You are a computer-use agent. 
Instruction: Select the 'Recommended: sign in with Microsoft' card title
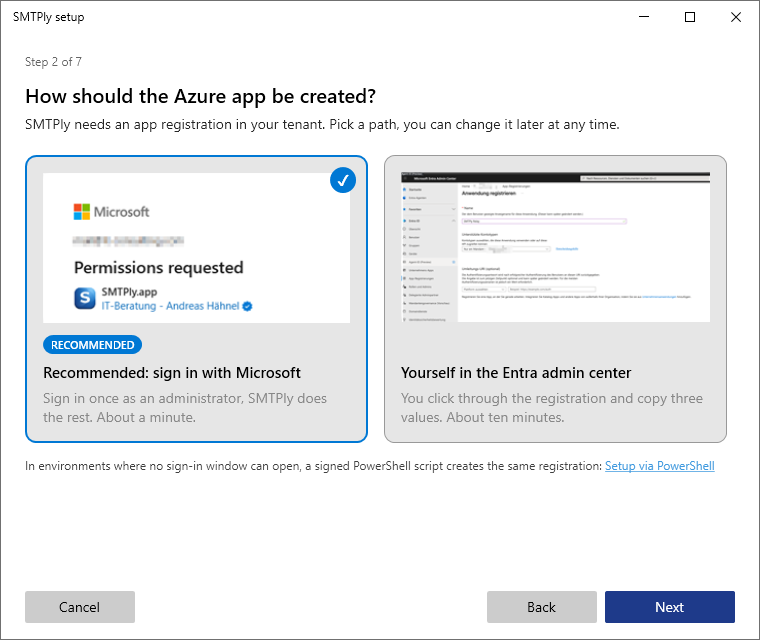coord(172,373)
